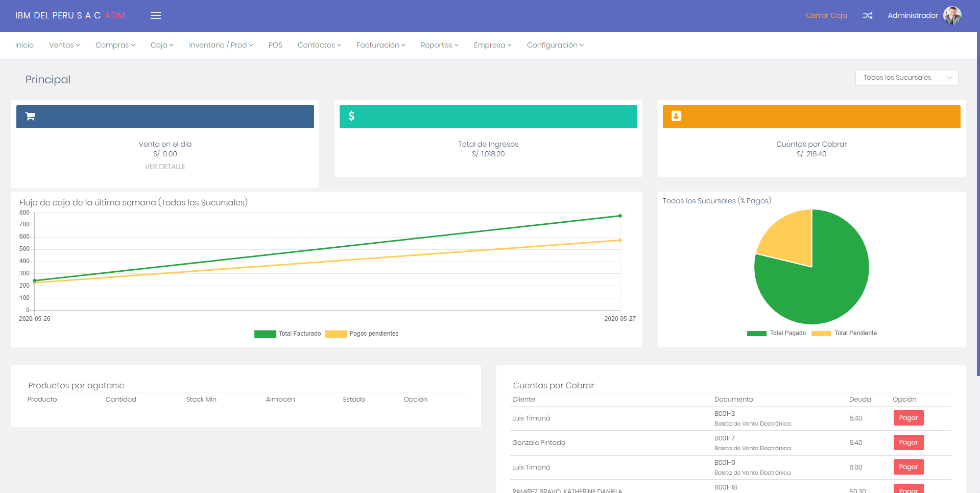Toggle Total Pendiente legend in pie chart
Image resolution: width=980 pixels, height=493 pixels.
pyautogui.click(x=844, y=333)
